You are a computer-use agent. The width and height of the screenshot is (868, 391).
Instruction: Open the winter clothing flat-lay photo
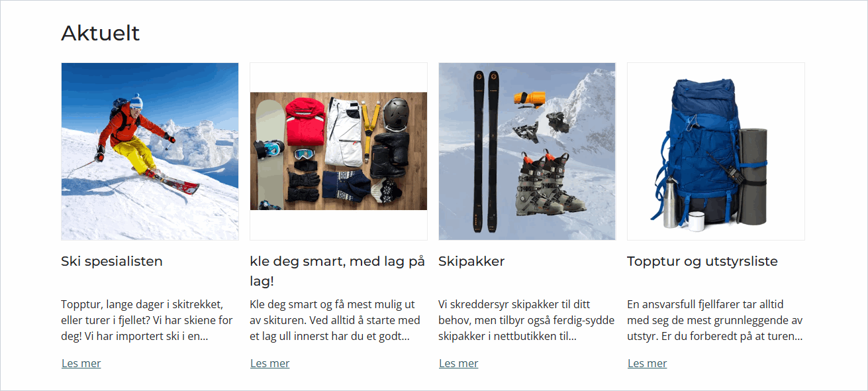338,151
